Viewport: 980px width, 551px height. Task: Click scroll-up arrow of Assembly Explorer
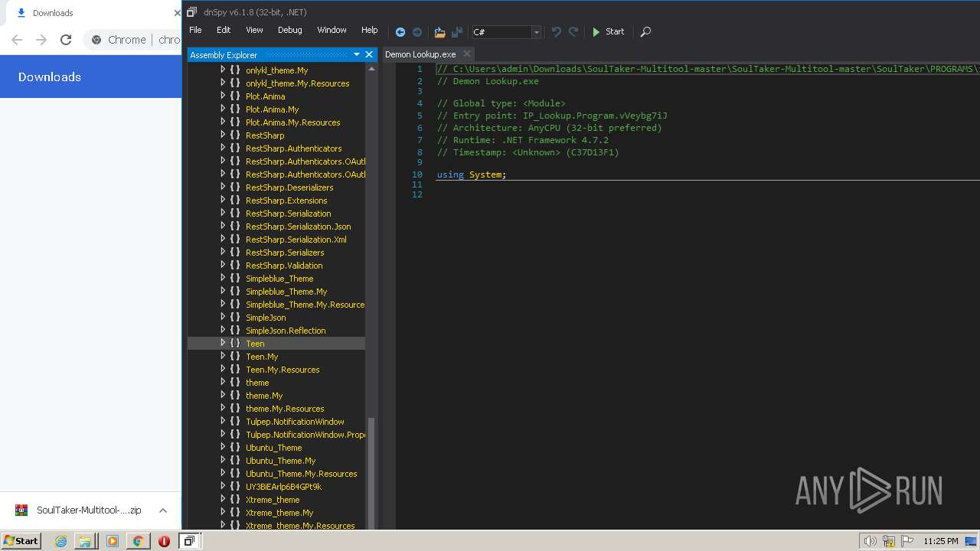(x=372, y=69)
